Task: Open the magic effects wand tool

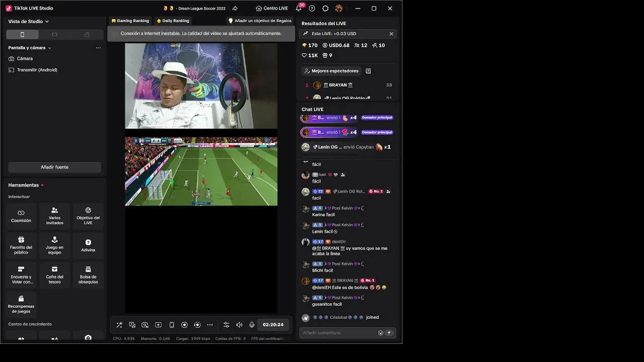Action: point(119,325)
